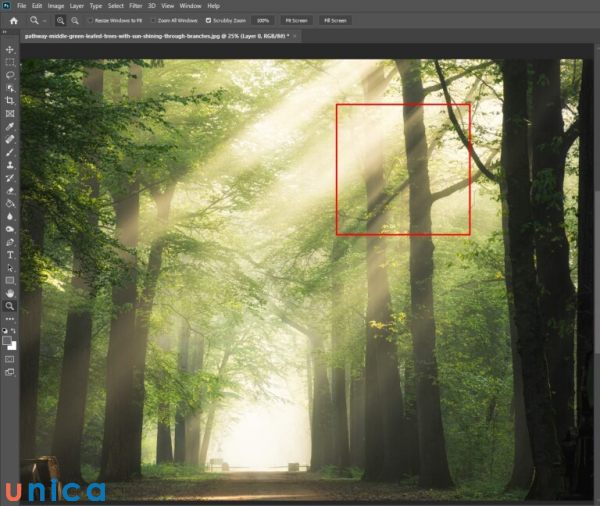Viewport: 600px width, 506px height.
Task: Go to the Home screen
Action: point(14,21)
